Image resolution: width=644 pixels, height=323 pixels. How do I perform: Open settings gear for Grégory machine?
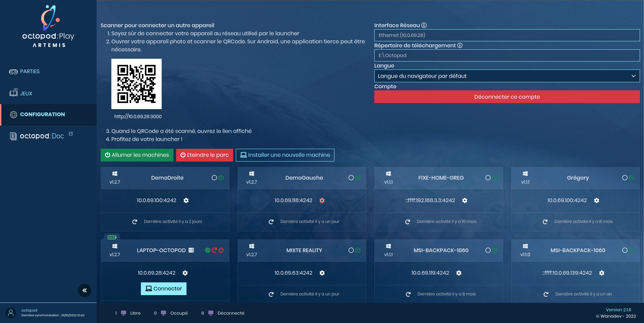coord(596,200)
